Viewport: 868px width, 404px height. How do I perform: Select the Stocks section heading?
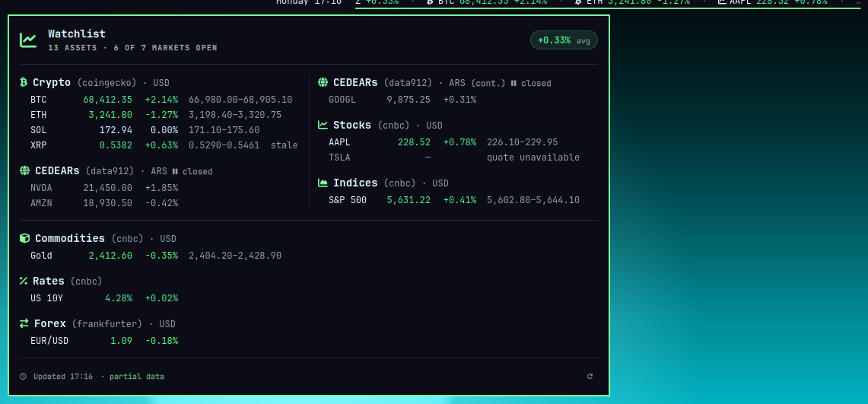tap(352, 125)
